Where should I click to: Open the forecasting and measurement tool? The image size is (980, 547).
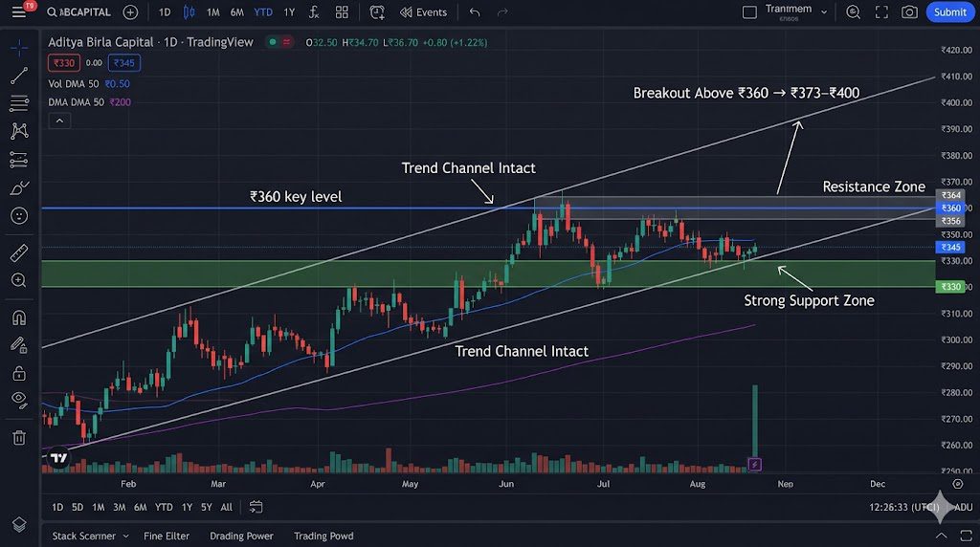[x=19, y=160]
